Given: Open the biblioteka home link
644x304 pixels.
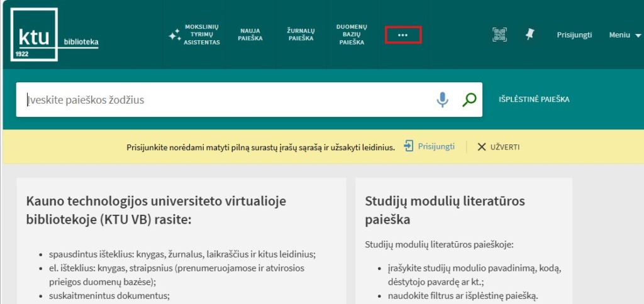Looking at the screenshot, I should [80, 43].
